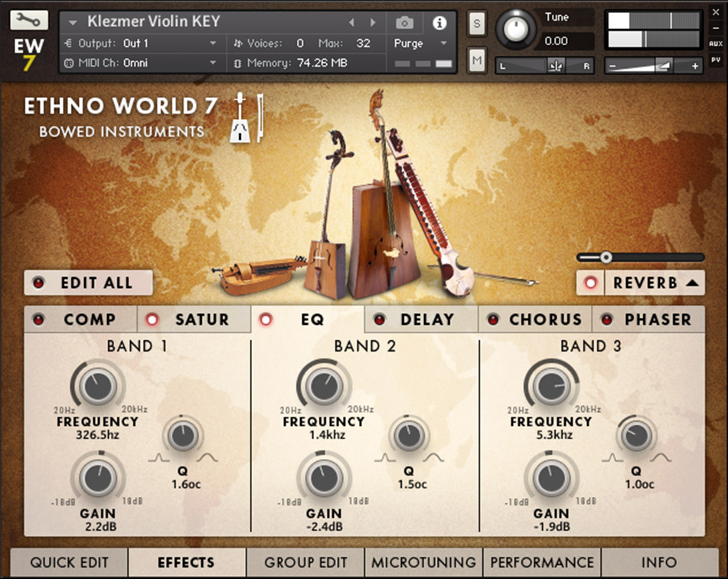Click the Band 3 Frequency knob

point(551,386)
